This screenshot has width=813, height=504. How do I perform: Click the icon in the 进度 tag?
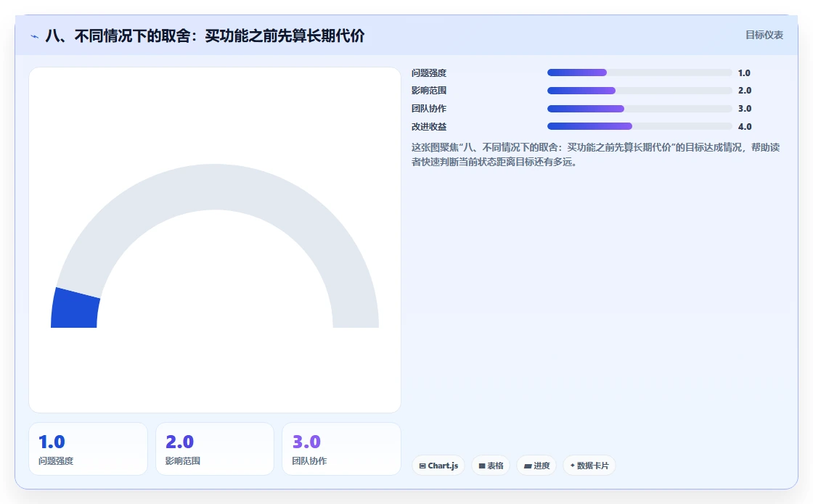[527, 466]
